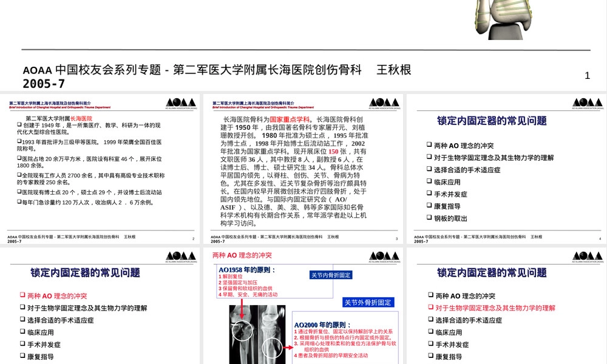Select the bone implant illustration on slide 1
Screen dimensions: 607x364
(505, 19)
